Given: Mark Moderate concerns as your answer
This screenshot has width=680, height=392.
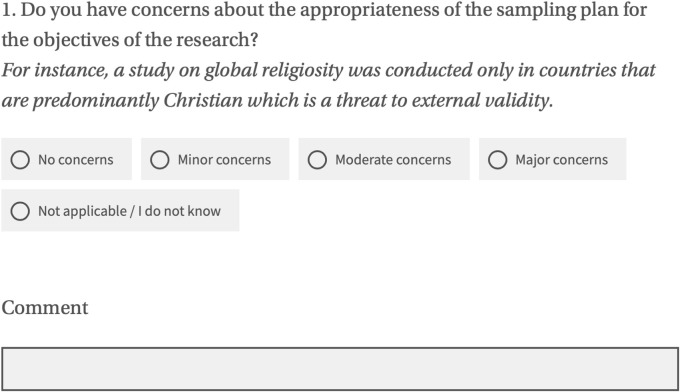Looking at the screenshot, I should pos(384,159).
